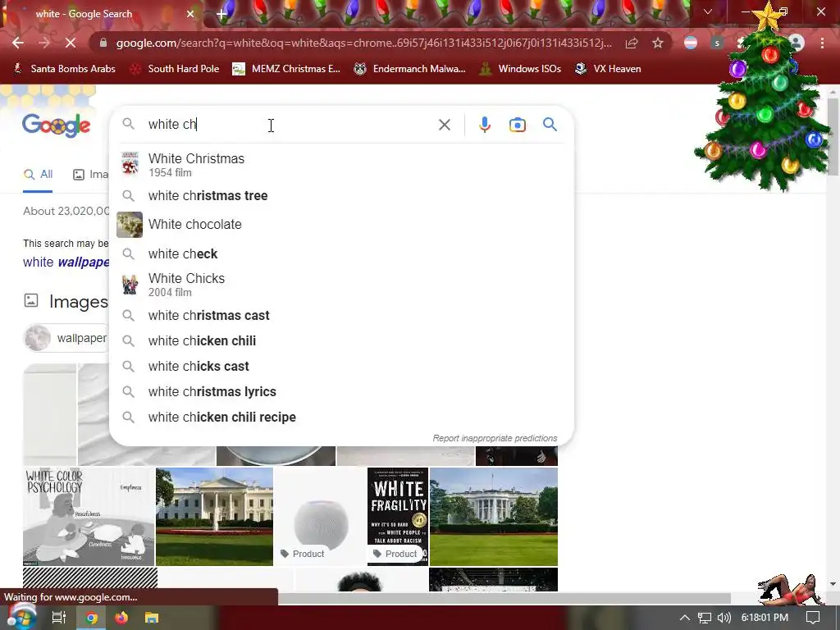Open Task View on the taskbar

click(x=59, y=618)
